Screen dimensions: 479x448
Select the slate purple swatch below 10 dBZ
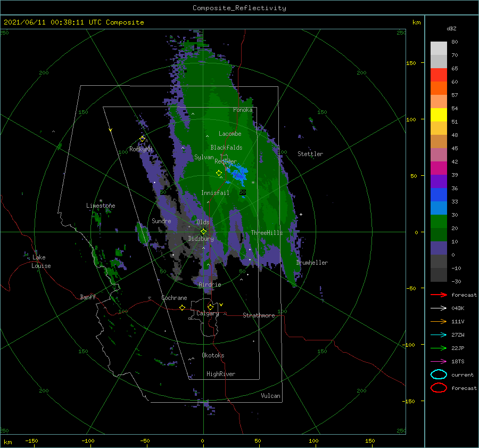(439, 248)
